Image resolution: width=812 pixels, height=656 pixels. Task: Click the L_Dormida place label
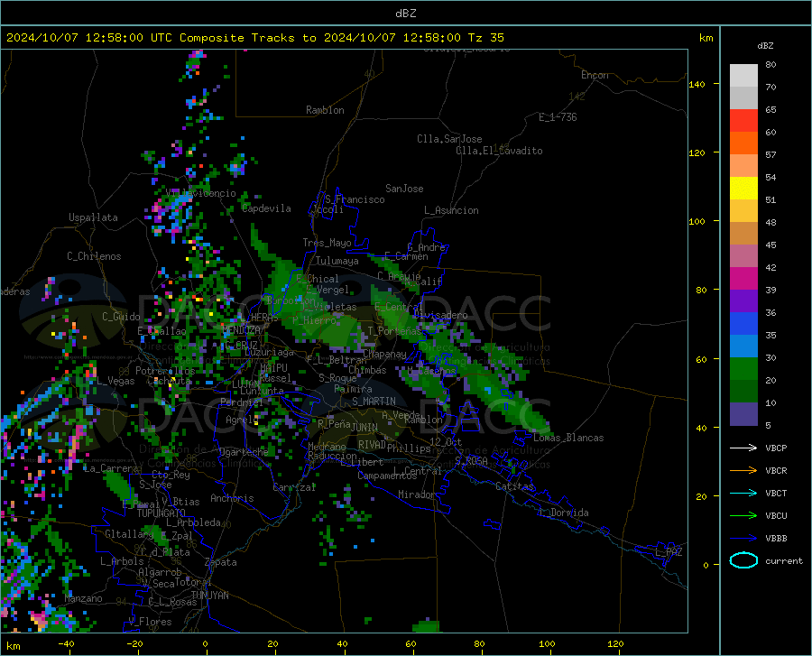tap(563, 513)
